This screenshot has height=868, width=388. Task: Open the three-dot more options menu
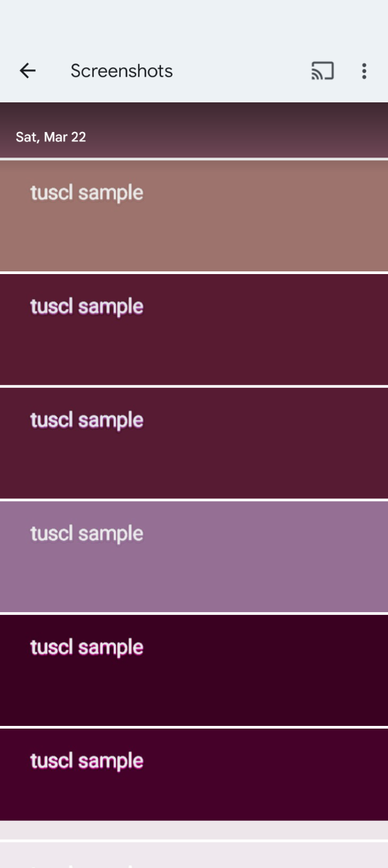point(364,71)
